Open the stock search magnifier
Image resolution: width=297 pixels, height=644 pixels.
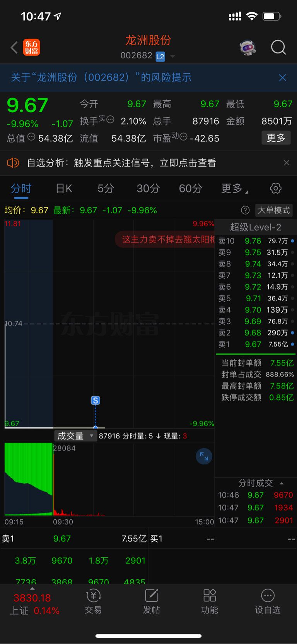(278, 47)
